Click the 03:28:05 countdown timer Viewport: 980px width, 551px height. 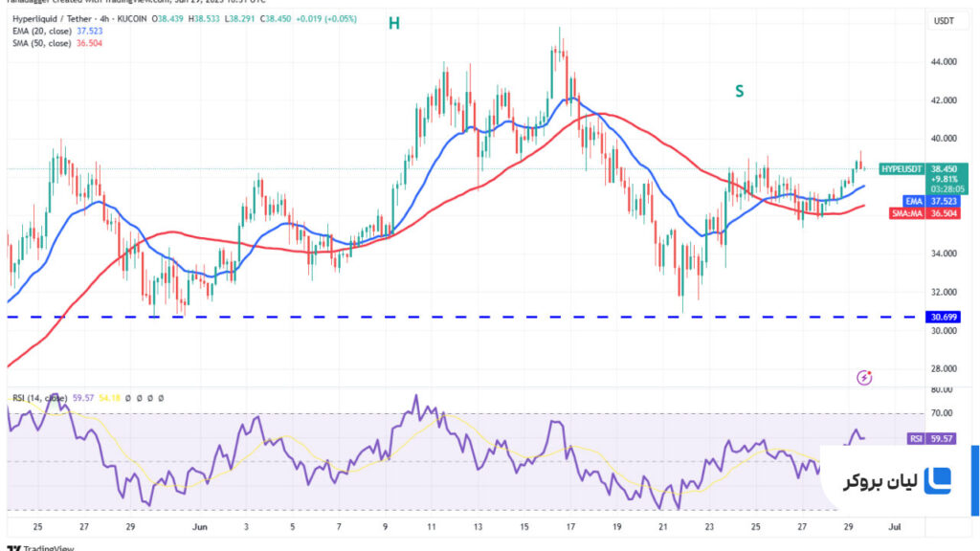[947, 188]
